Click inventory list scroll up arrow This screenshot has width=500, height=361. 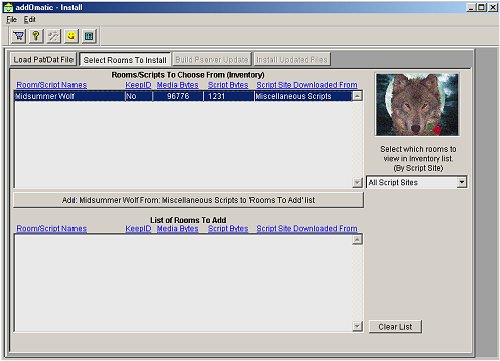357,96
